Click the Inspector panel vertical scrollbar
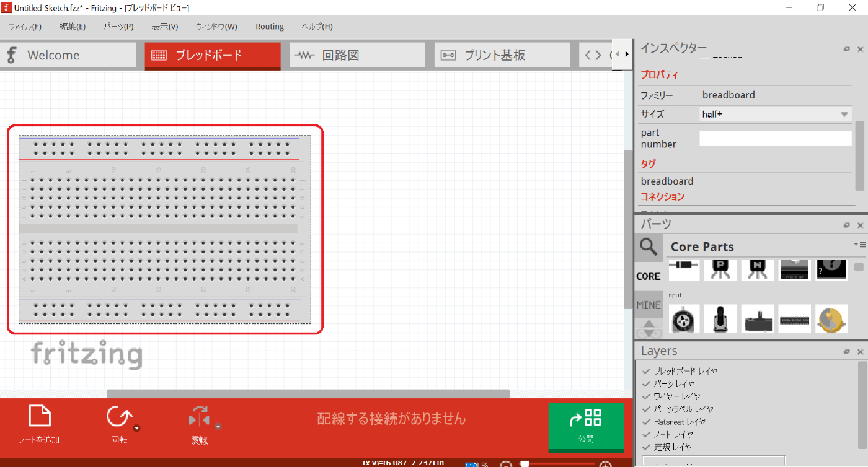This screenshot has width=868, height=467. pyautogui.click(x=860, y=155)
